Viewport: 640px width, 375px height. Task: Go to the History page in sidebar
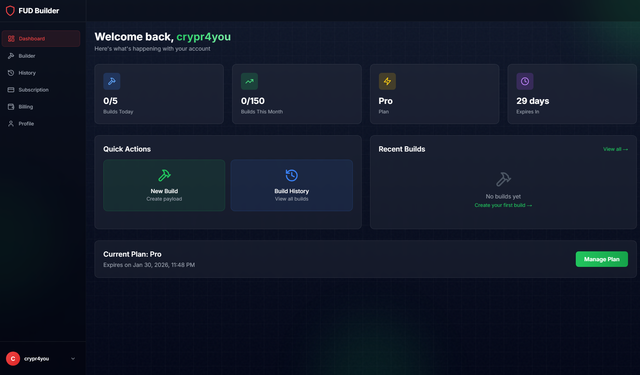point(41,73)
